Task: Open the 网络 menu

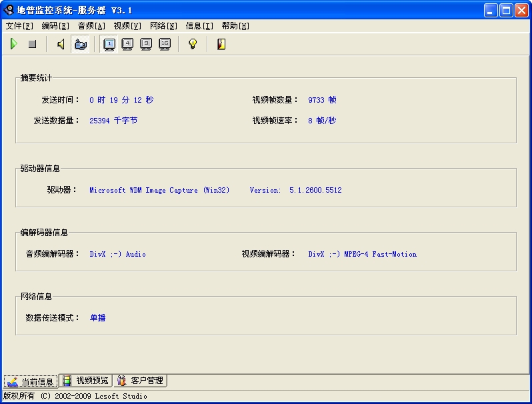Action: [163, 26]
